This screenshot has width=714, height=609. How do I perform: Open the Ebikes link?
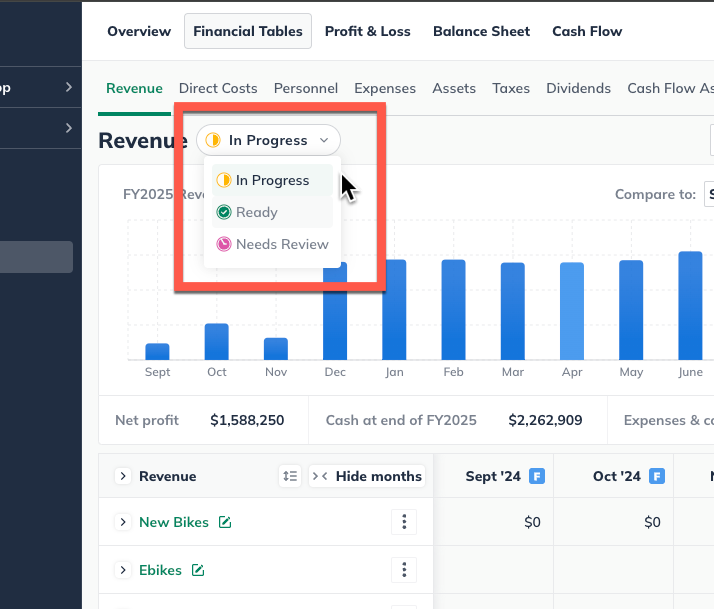click(x=160, y=570)
